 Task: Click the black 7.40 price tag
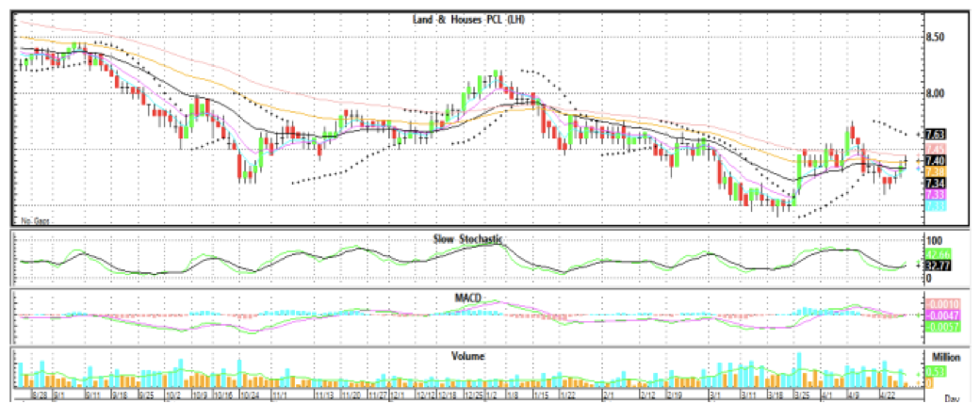936,161
